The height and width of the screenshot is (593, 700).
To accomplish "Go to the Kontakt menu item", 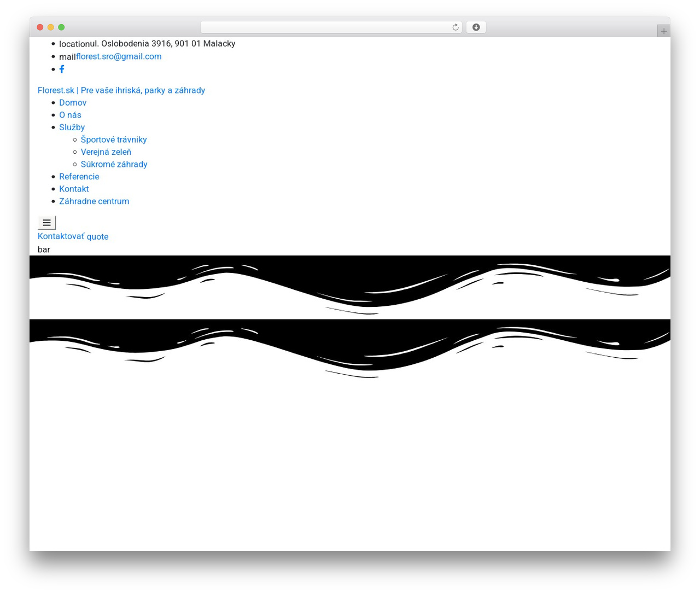I will click(74, 189).
